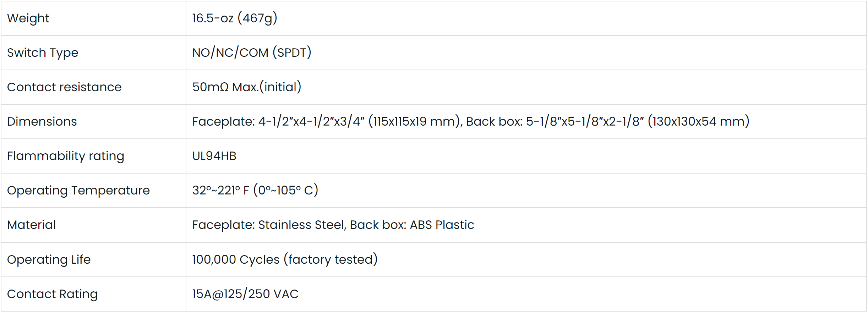
Task: Click the Operating Temperature label
Action: [x=78, y=190]
